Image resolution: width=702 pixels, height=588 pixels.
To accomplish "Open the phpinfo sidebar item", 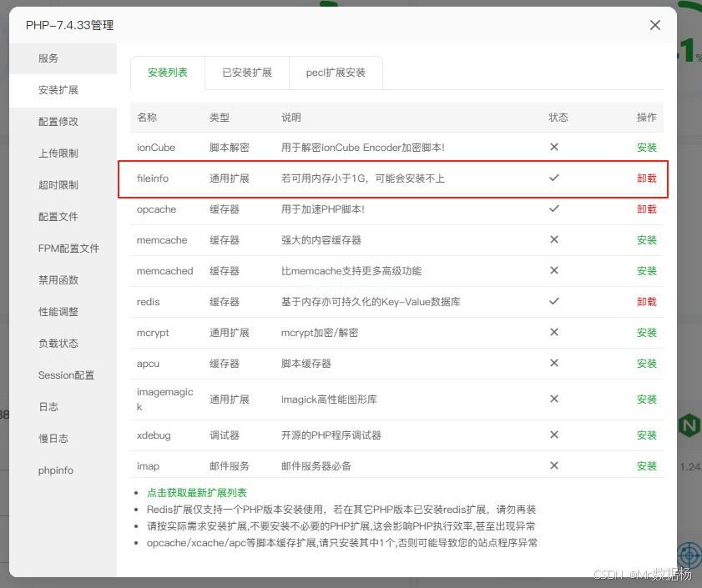I will (x=56, y=470).
